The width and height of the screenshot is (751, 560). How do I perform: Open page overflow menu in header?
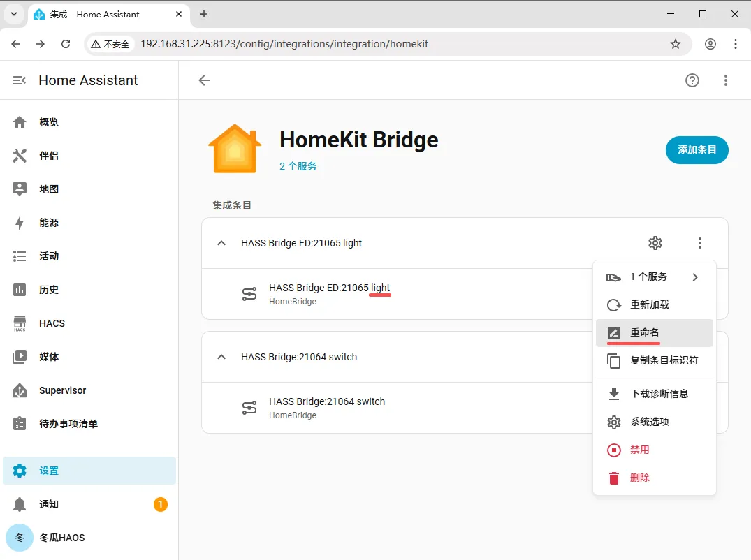726,80
